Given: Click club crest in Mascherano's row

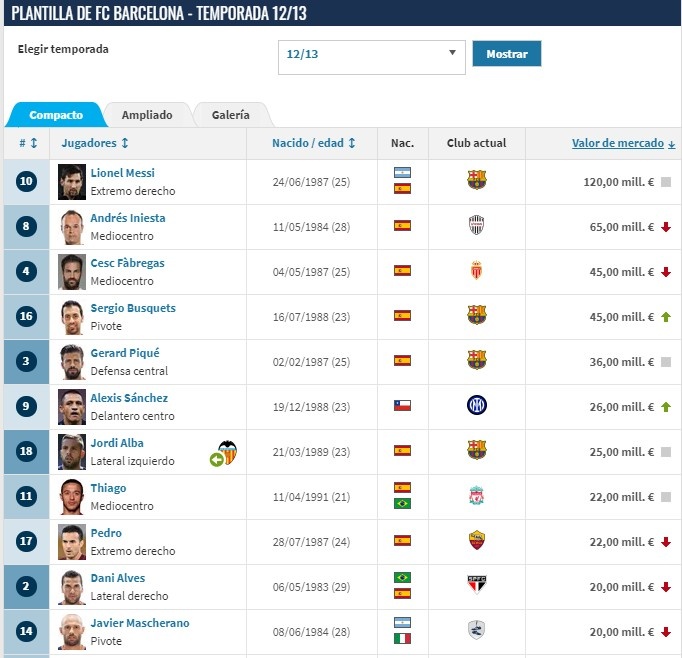Looking at the screenshot, I should 477,630.
